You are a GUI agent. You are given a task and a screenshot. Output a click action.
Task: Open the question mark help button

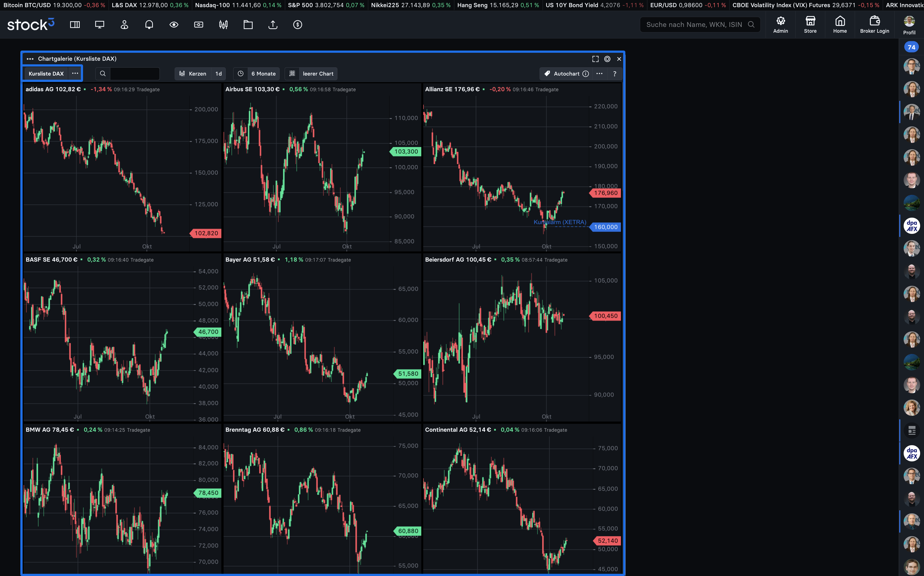[x=614, y=74]
